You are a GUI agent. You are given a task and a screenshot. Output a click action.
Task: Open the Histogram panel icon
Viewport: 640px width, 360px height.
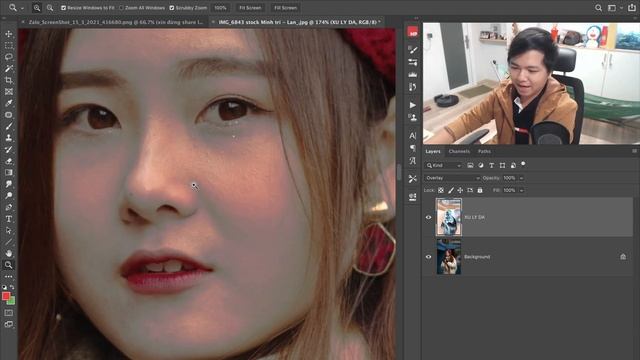coord(413,75)
